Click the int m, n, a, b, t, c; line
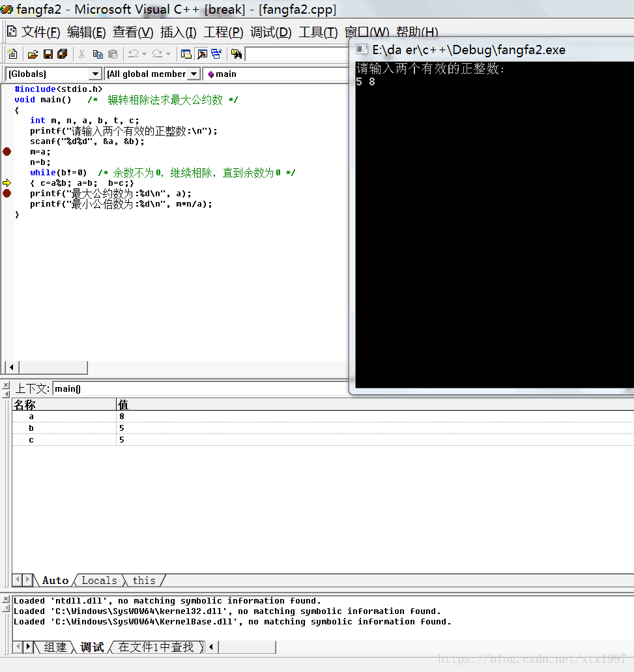The width and height of the screenshot is (634, 672). point(85,121)
